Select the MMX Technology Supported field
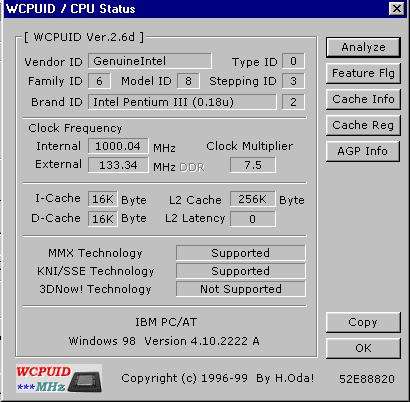 coord(240,253)
